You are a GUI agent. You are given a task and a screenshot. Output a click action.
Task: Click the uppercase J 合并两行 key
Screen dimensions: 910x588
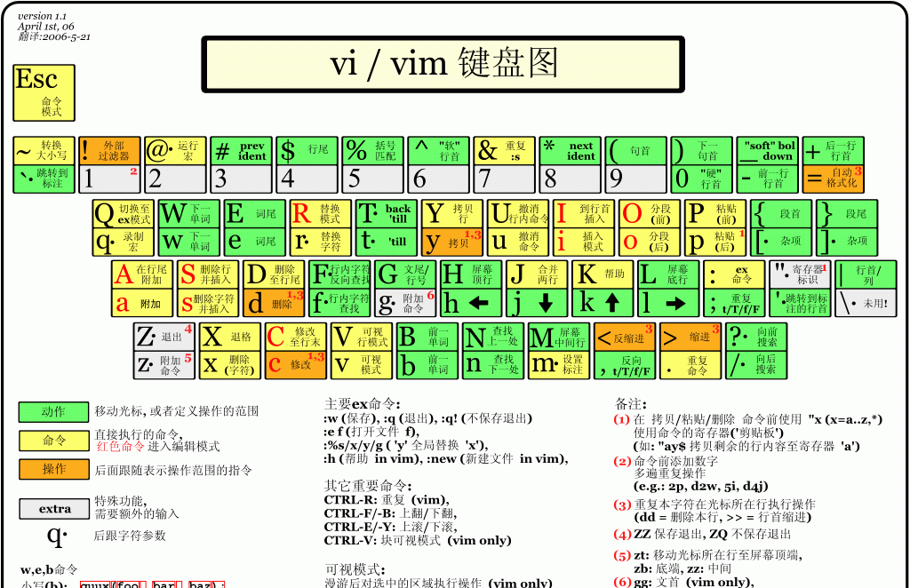537,274
